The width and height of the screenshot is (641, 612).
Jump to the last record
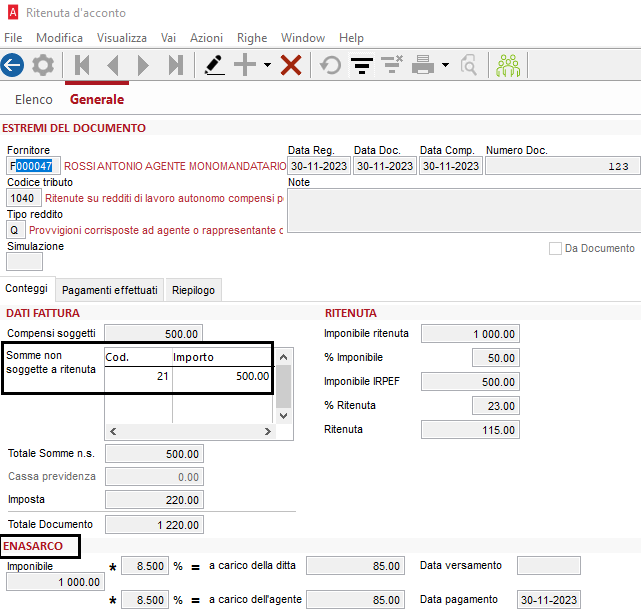click(176, 65)
